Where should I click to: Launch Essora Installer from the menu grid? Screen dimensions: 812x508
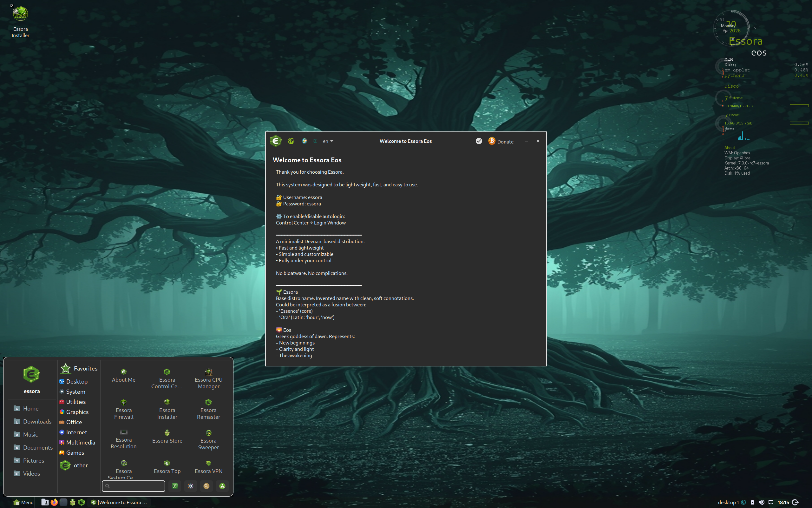[167, 409]
